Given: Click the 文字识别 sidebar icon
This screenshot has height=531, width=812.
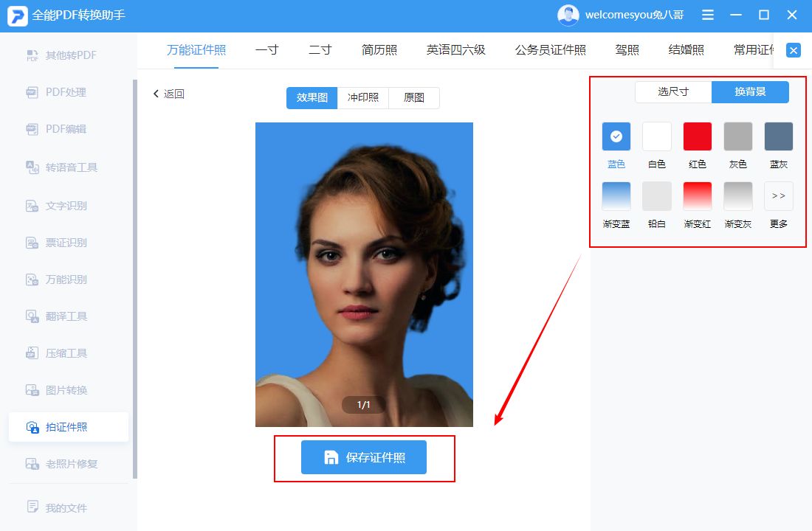Looking at the screenshot, I should [x=32, y=206].
